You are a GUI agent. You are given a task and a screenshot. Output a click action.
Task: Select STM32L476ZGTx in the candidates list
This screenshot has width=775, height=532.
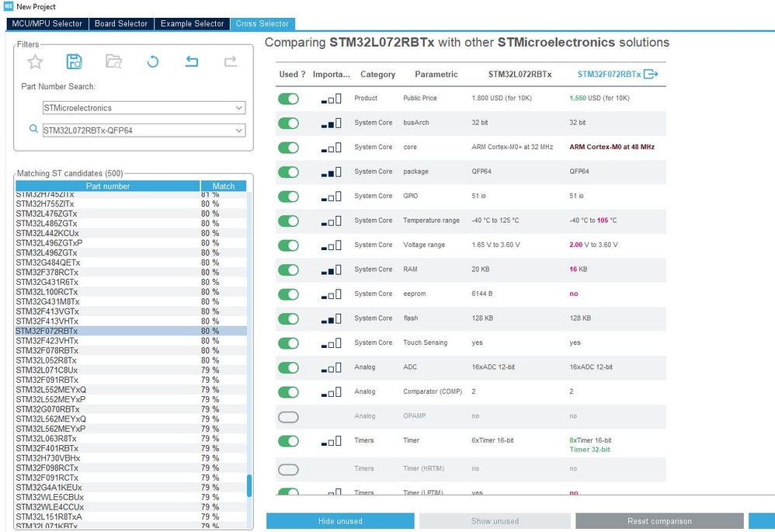[x=131, y=214]
